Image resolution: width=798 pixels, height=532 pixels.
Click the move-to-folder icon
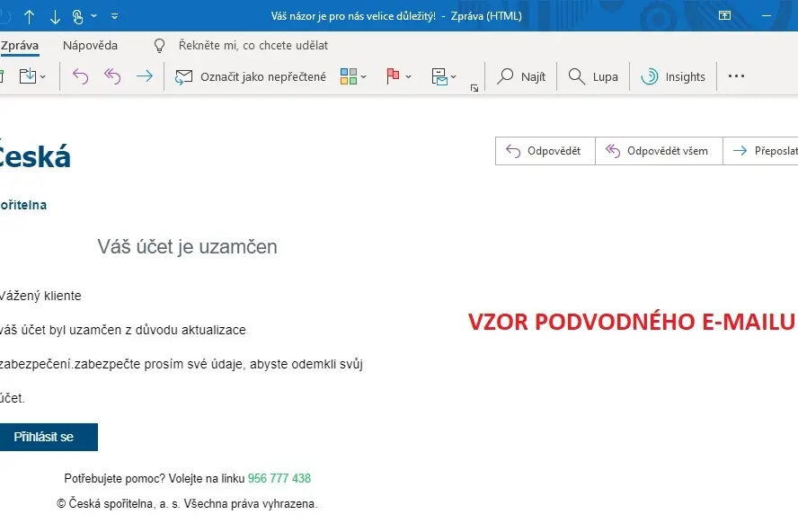[x=28, y=76]
